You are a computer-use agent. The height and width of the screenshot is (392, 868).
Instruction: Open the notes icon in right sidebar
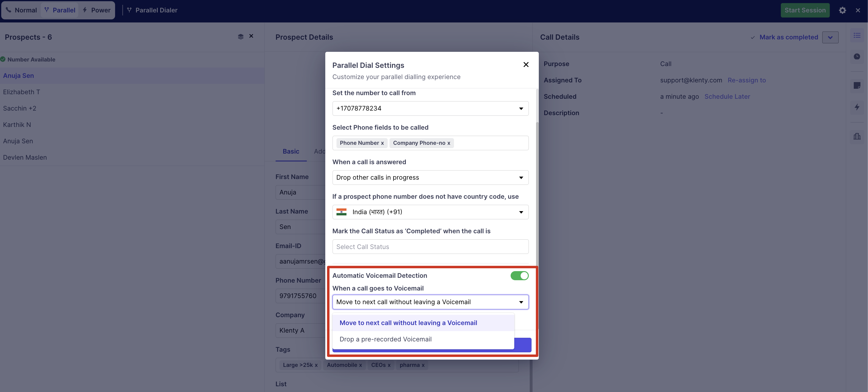[x=857, y=85]
